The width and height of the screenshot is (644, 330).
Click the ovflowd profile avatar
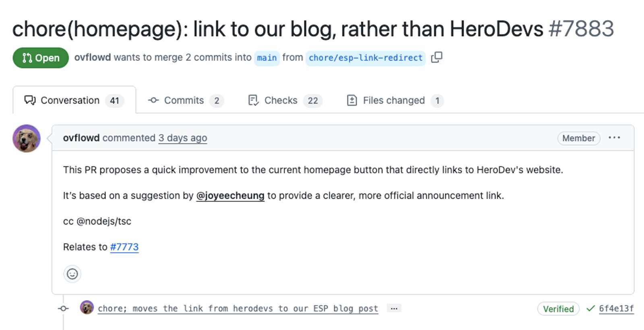point(27,138)
